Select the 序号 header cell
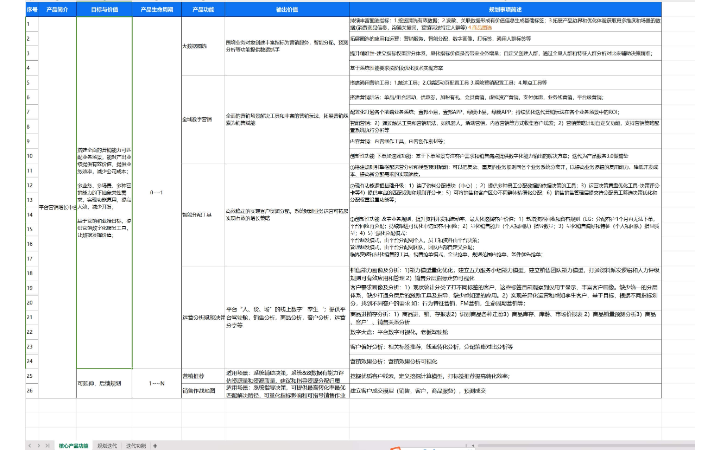This screenshot has height=450, width=720. coord(32,9)
